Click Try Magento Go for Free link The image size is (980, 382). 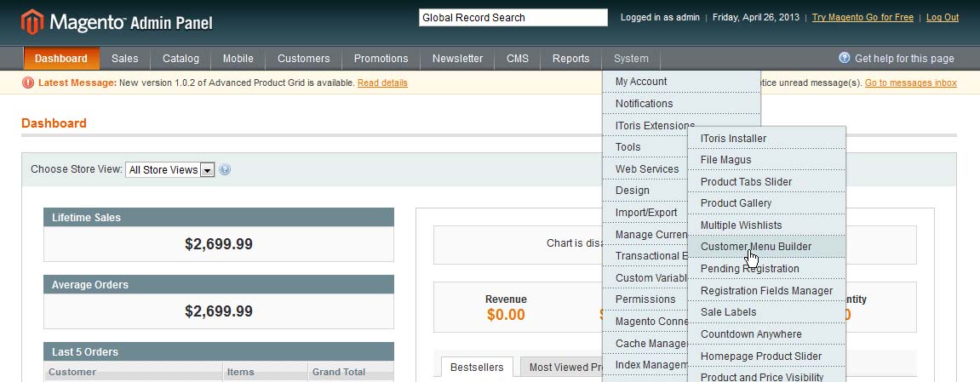pyautogui.click(x=863, y=18)
